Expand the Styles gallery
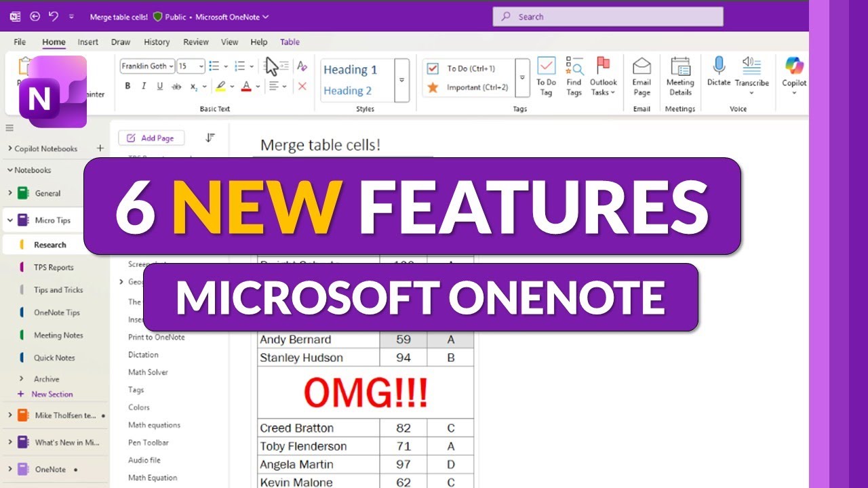 point(401,80)
